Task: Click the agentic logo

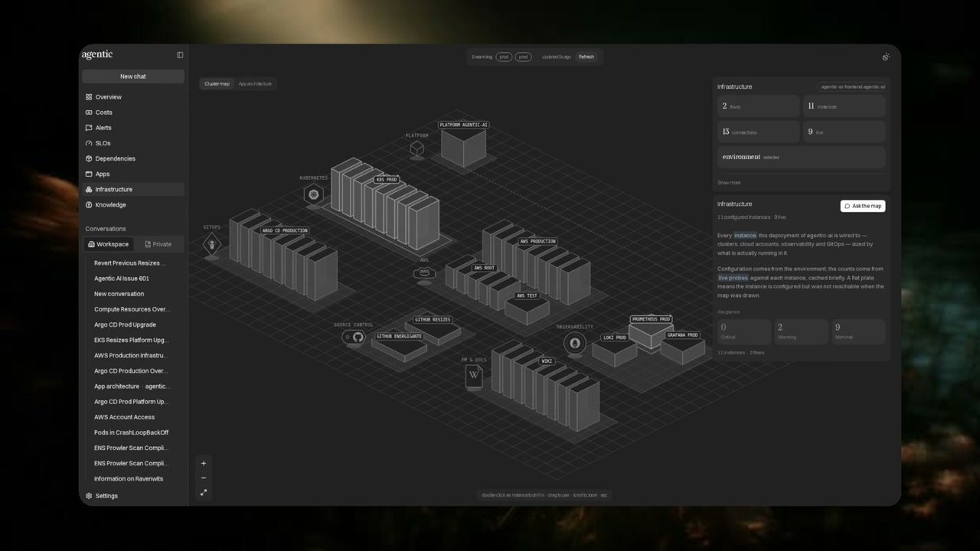Action: (x=97, y=54)
